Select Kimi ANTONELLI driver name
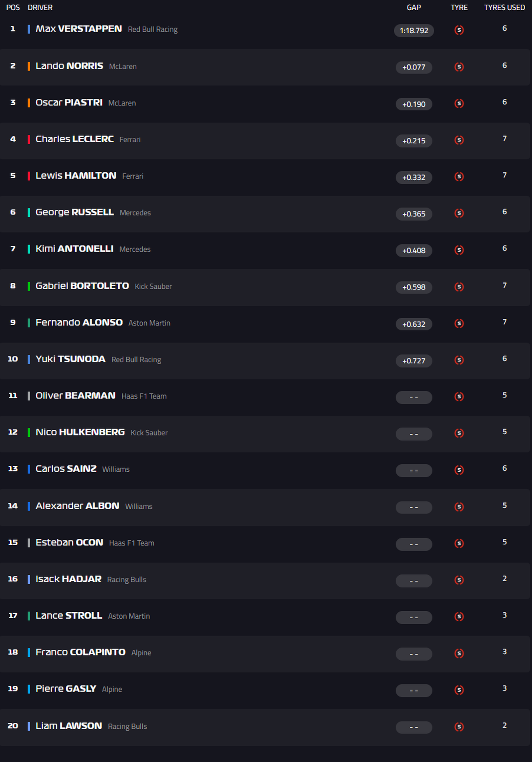The image size is (532, 762). (x=74, y=249)
